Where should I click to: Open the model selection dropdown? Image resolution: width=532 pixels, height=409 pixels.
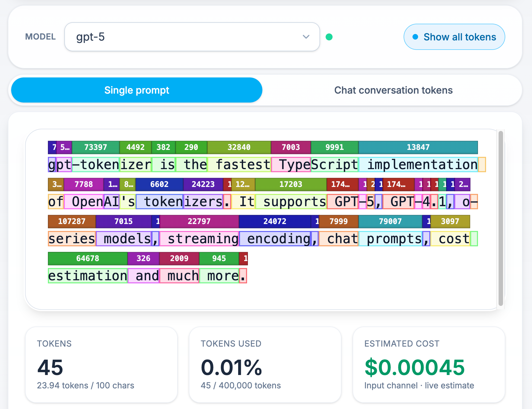[192, 36]
